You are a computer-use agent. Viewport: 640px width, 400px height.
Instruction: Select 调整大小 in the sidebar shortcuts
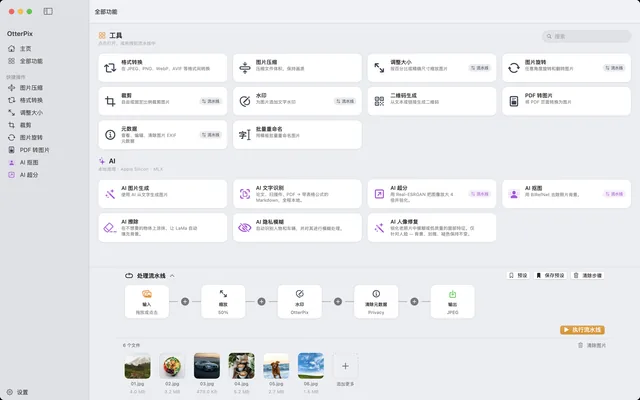pyautogui.click(x=25, y=113)
